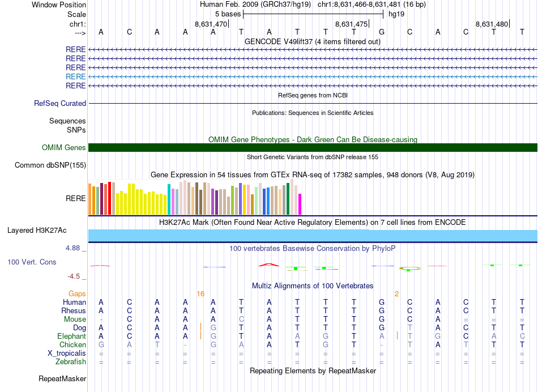Click the 8,631,480 ruler position

pyautogui.click(x=492, y=24)
